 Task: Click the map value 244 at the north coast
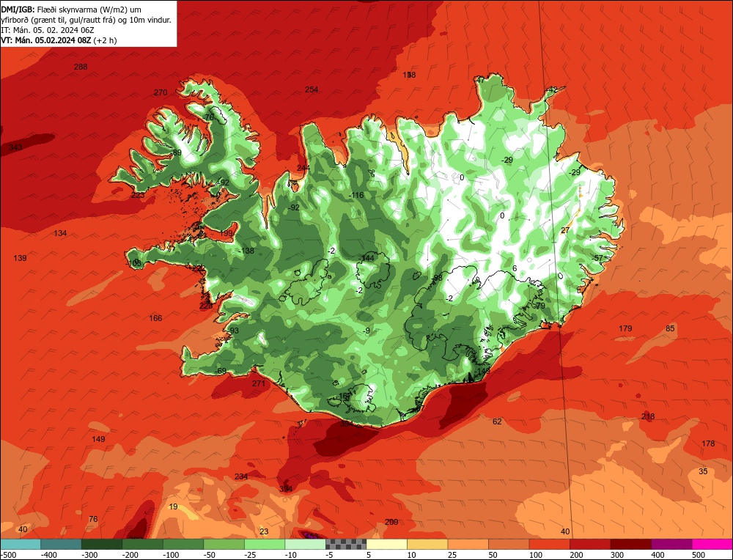(x=303, y=169)
